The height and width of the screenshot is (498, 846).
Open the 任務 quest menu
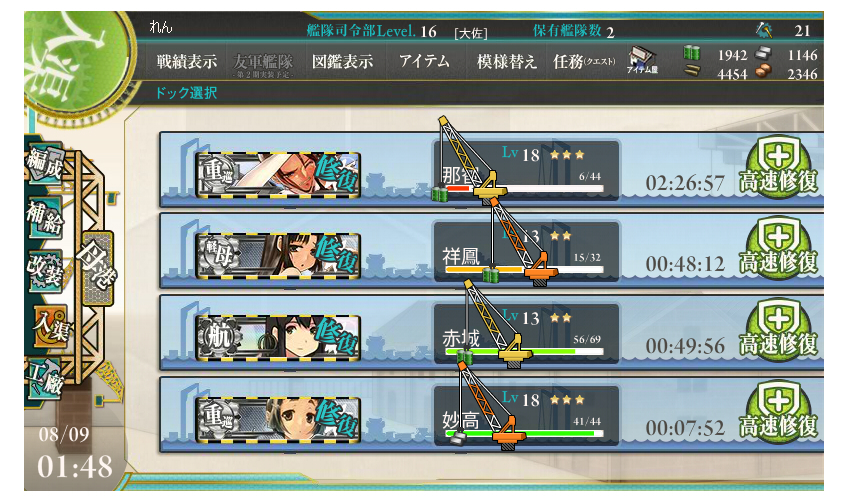(x=584, y=62)
